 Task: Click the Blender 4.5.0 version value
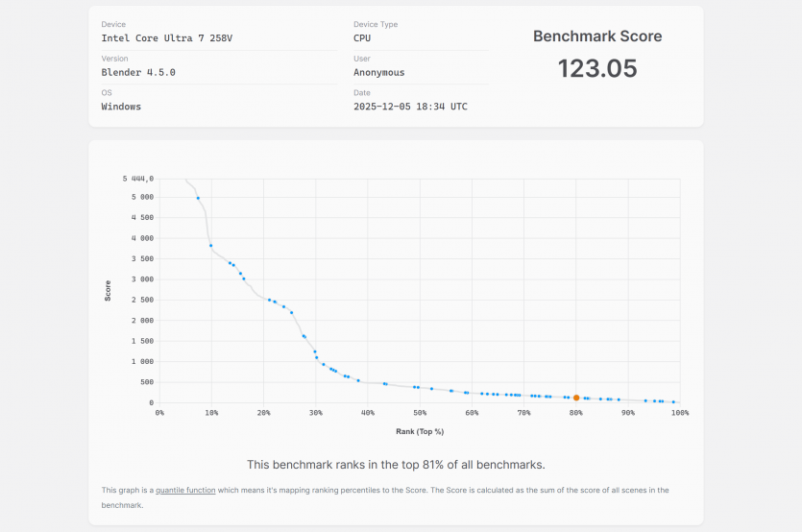tap(138, 72)
